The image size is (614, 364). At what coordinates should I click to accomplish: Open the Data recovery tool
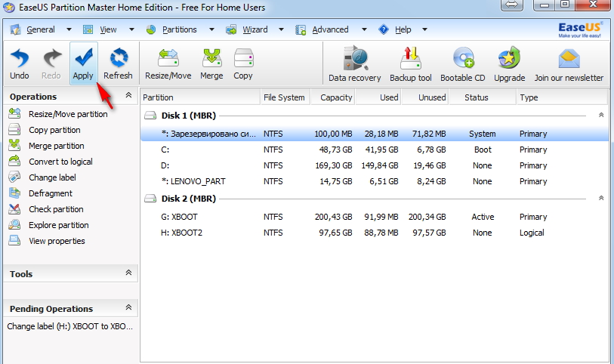(x=354, y=64)
